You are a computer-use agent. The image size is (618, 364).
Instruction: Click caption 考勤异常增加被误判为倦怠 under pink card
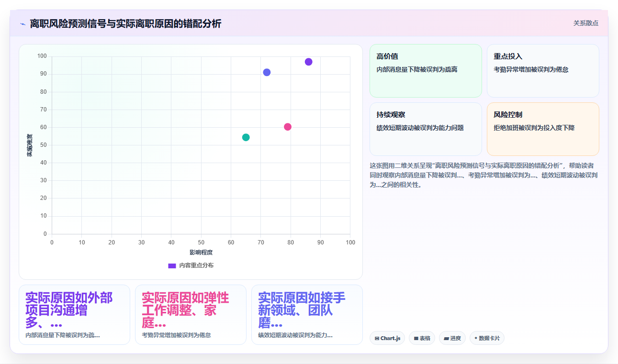(x=176, y=335)
